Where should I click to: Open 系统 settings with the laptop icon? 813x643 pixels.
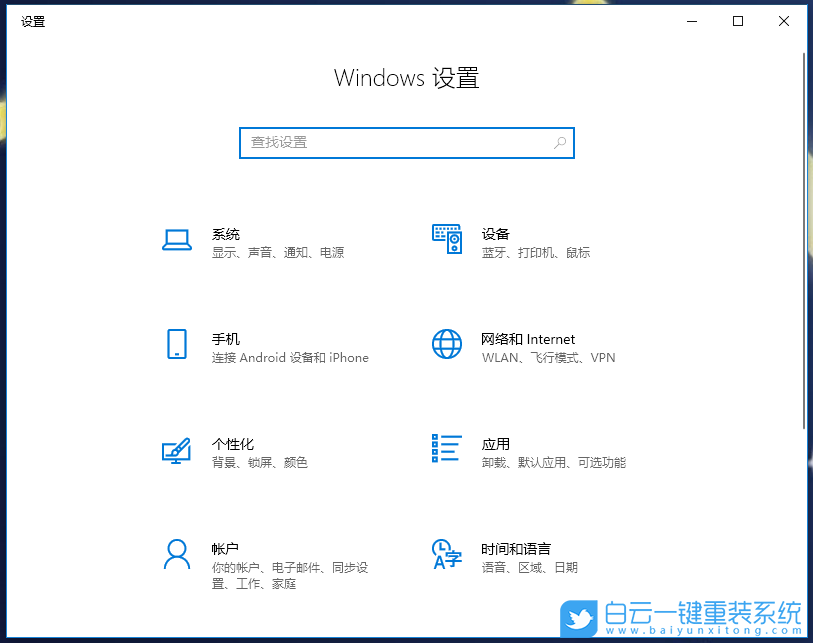click(x=177, y=239)
